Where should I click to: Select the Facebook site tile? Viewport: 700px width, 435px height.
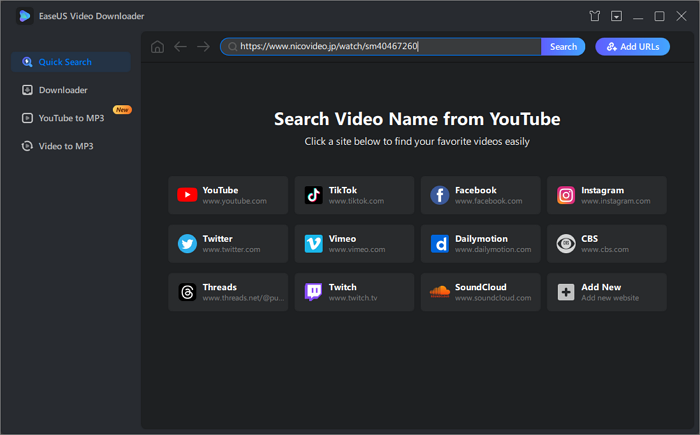[x=480, y=195]
